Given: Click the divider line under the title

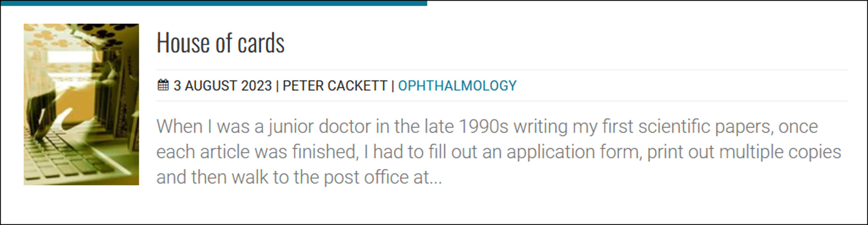Looking at the screenshot, I should coord(501,70).
